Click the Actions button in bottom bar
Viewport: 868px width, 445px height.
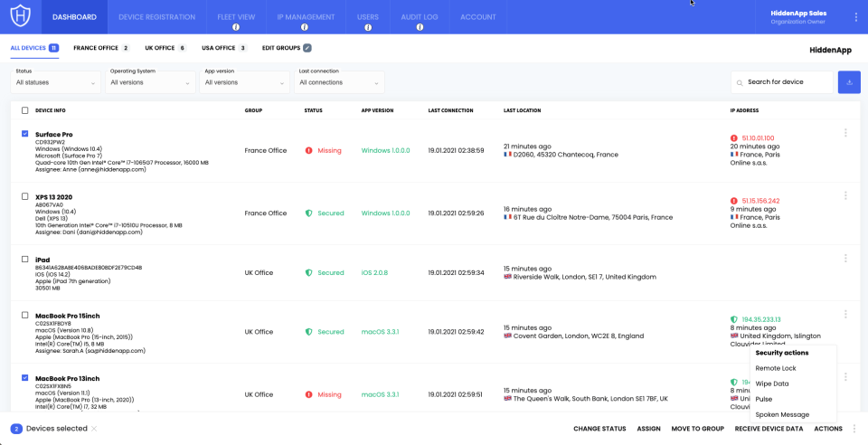(828, 429)
